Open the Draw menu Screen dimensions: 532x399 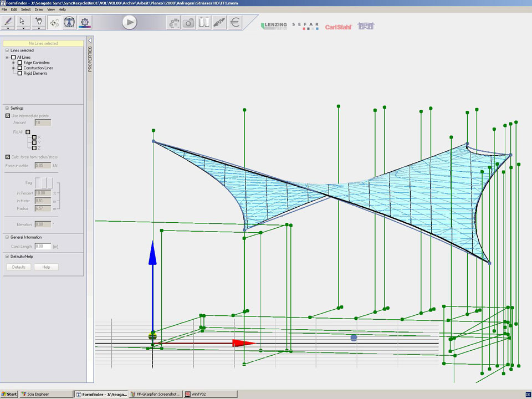(39, 9)
